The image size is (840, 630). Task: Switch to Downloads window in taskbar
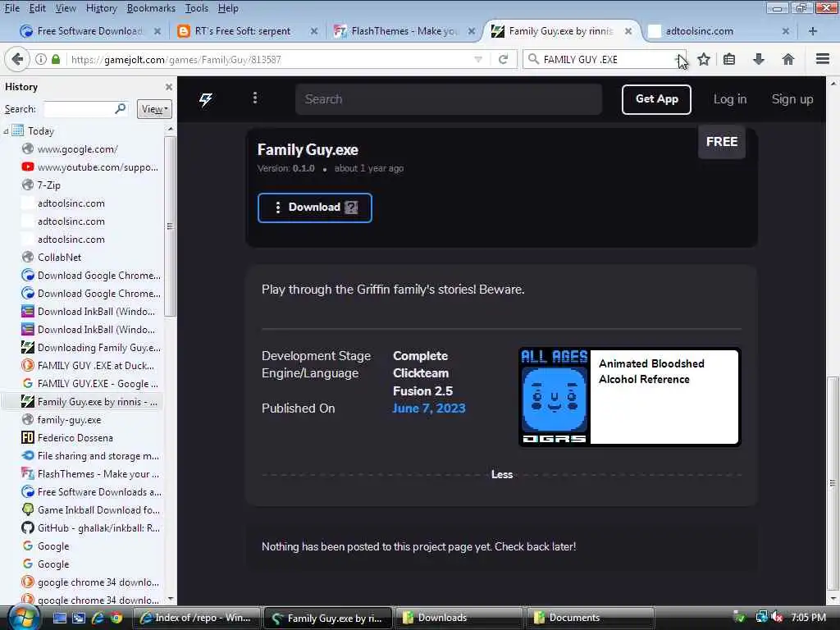pos(459,618)
